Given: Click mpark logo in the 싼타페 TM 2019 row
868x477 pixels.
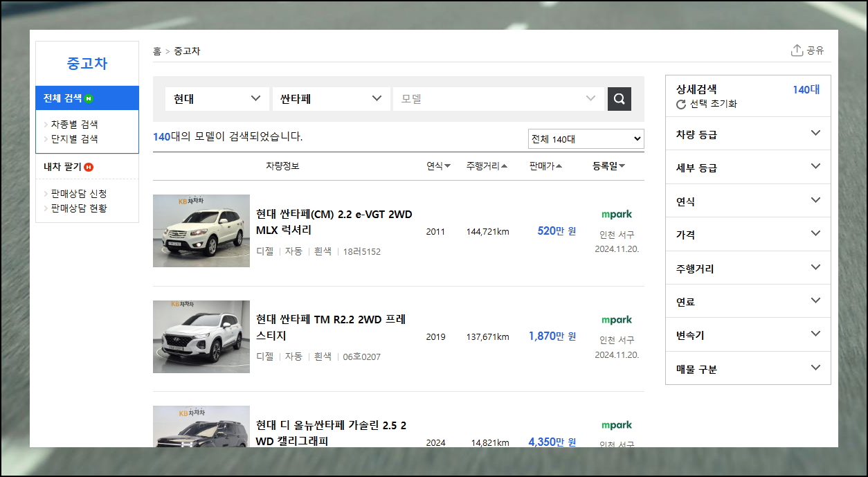Looking at the screenshot, I should point(617,320).
